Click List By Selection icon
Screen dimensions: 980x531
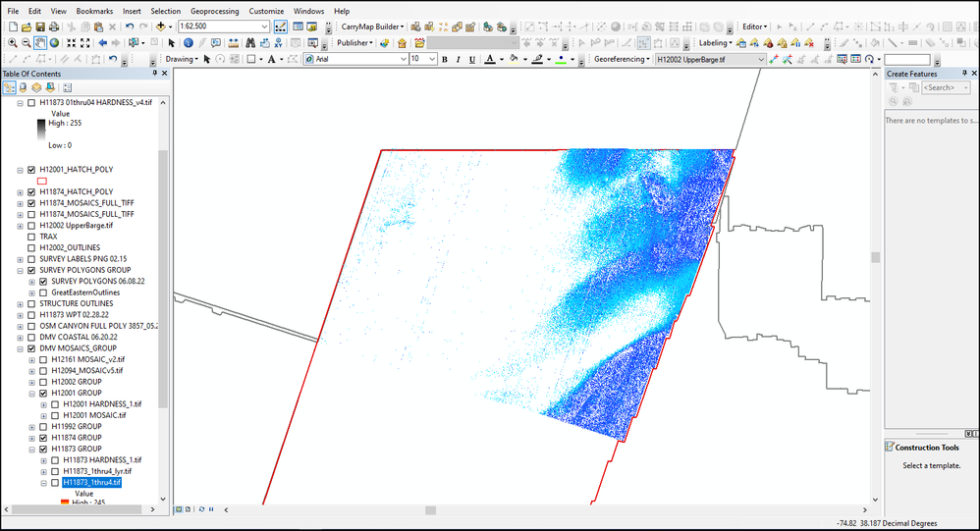50,88
